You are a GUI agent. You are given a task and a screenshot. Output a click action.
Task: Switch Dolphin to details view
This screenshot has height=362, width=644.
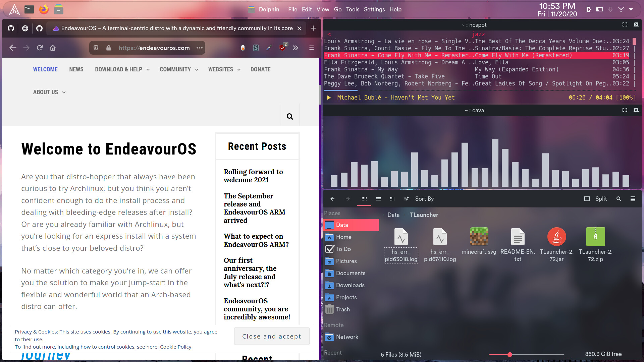[x=378, y=199]
